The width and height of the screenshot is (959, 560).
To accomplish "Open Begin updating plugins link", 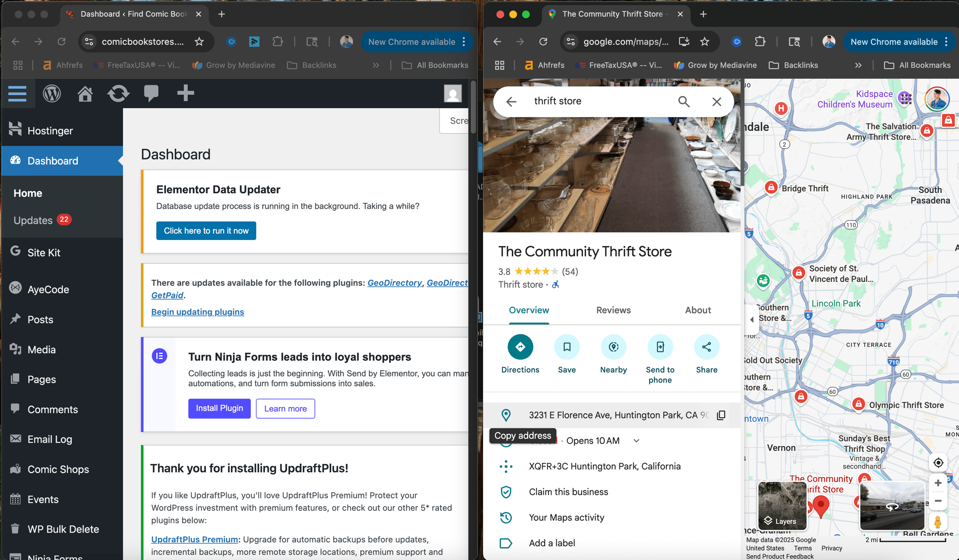I will click(197, 312).
